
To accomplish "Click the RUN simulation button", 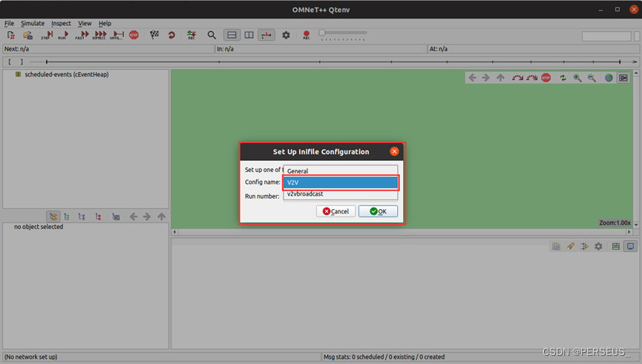I will [64, 35].
